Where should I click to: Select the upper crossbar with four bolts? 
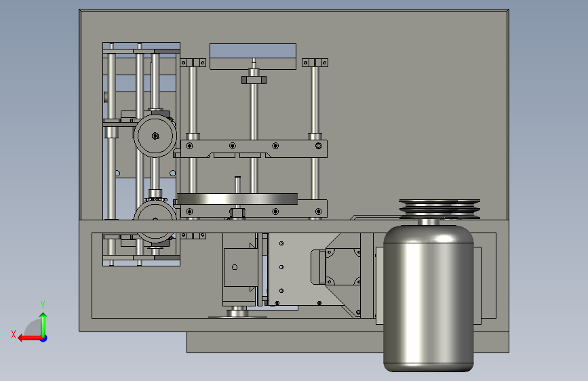click(x=254, y=149)
